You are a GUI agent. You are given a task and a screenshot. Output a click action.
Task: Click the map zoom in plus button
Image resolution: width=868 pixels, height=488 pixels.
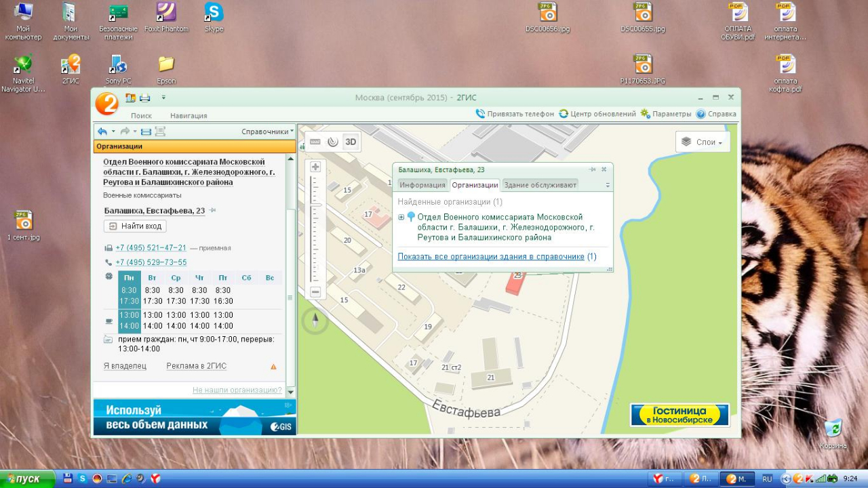(x=315, y=167)
